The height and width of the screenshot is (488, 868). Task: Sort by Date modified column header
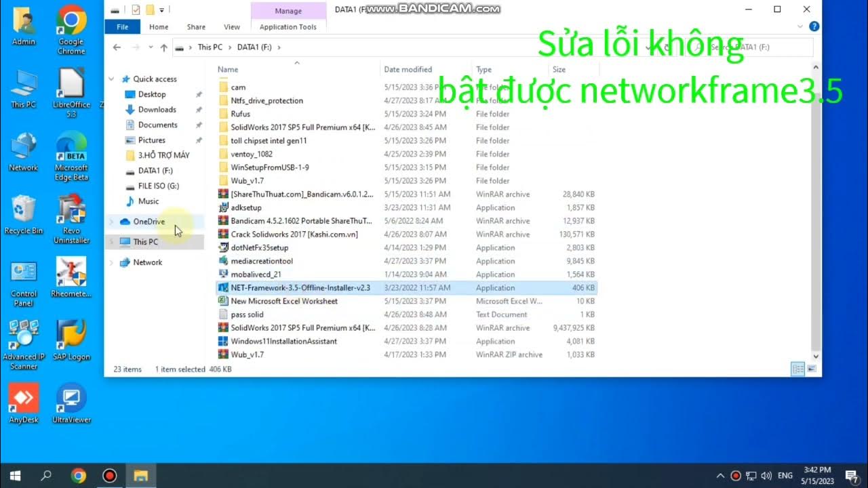408,69
